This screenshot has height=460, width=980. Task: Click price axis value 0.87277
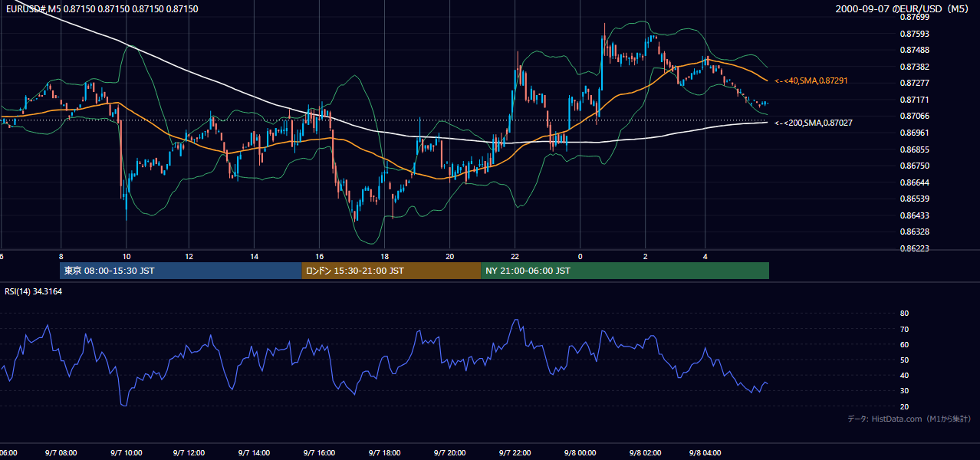point(914,83)
